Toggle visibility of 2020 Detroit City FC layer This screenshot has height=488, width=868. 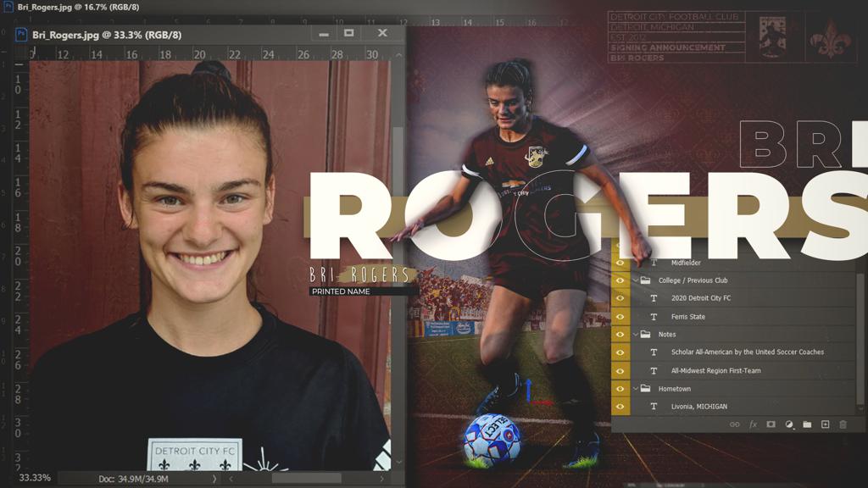pyautogui.click(x=620, y=298)
